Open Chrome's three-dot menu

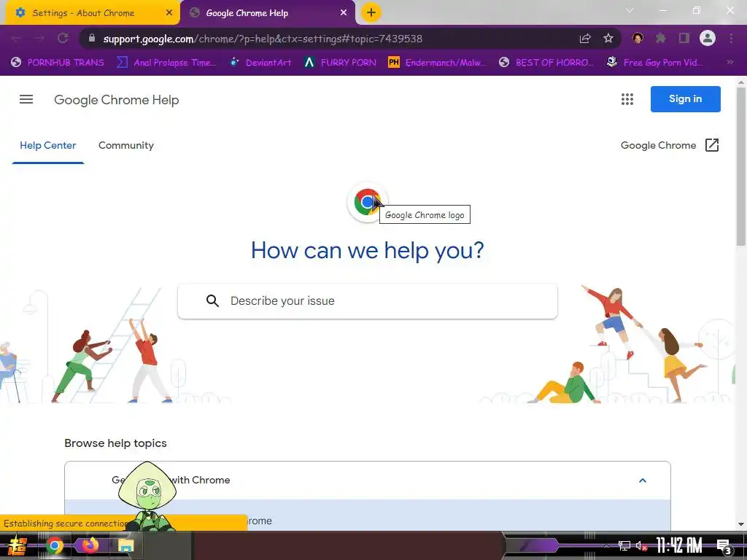point(731,38)
